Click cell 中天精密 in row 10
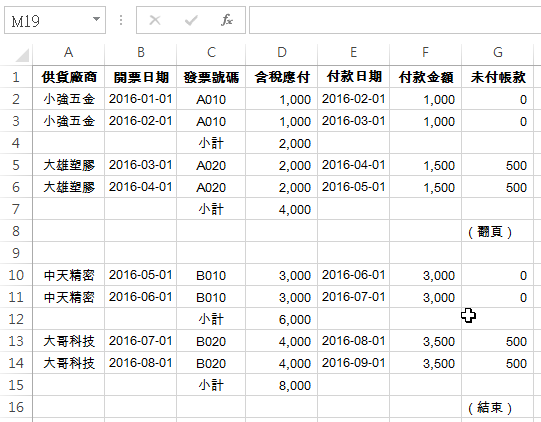541x422 pixels. click(x=69, y=275)
